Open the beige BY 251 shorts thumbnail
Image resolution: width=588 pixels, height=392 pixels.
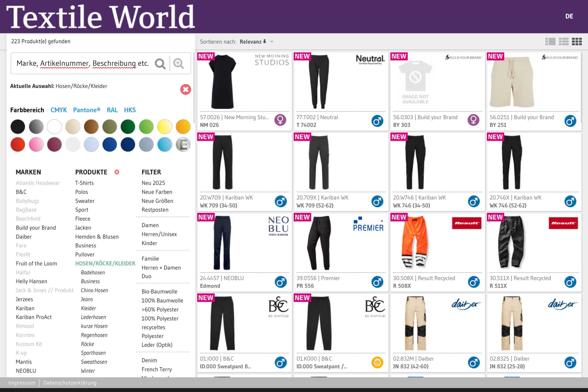512,81
